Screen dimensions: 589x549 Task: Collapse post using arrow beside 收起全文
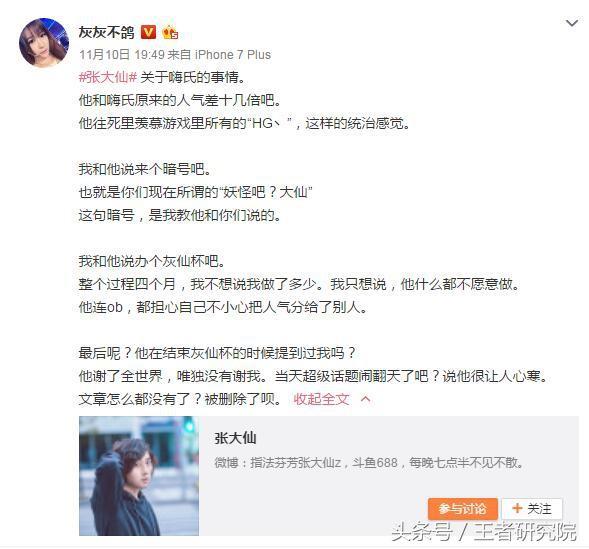[x=365, y=399]
